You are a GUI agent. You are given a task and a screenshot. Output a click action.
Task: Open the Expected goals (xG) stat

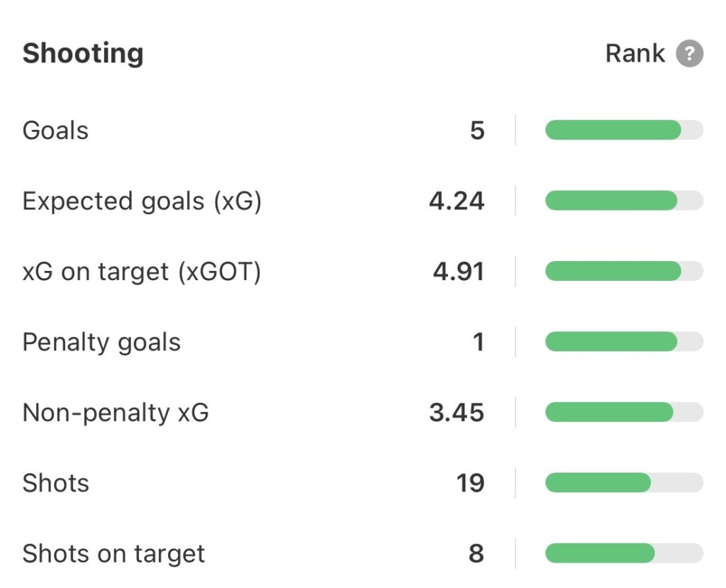pos(142,201)
